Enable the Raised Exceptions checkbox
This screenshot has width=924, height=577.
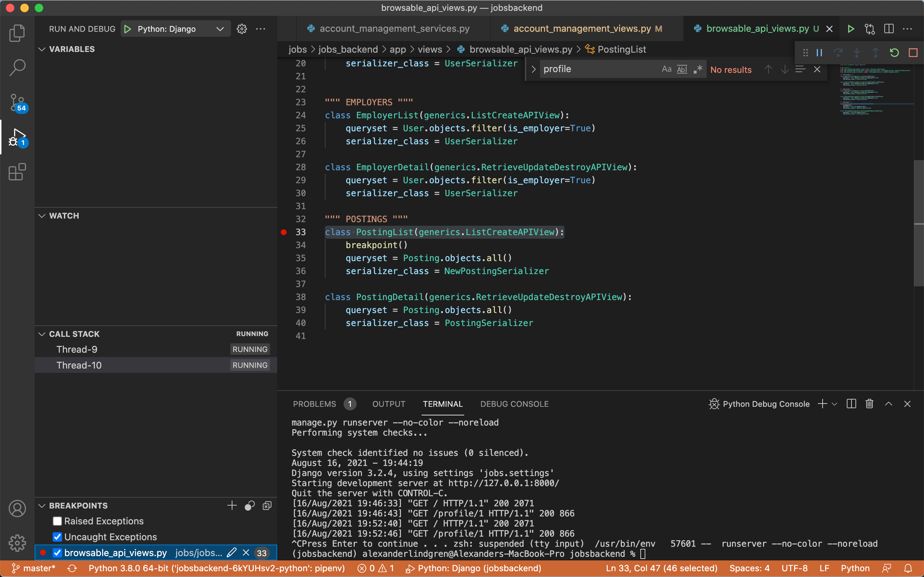tap(57, 521)
